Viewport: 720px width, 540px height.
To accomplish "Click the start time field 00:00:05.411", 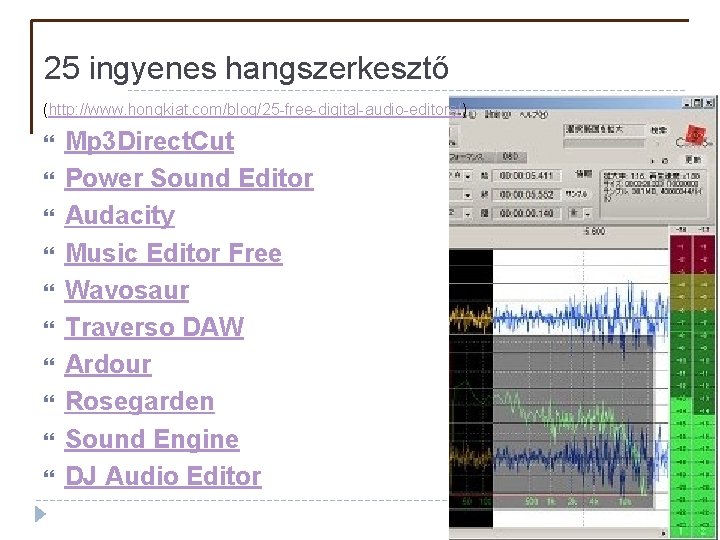I will pyautogui.click(x=526, y=176).
